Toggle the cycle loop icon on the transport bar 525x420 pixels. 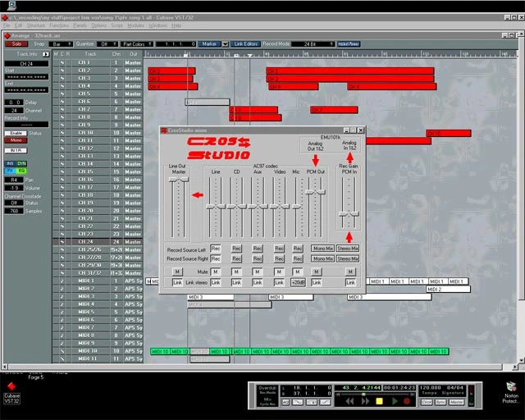(x=312, y=402)
